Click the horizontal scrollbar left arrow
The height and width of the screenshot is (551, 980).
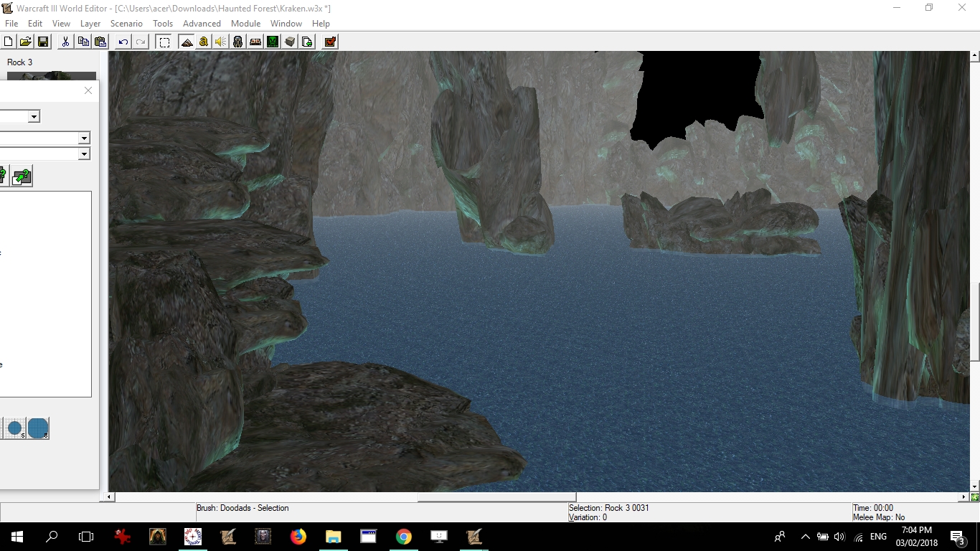point(110,496)
